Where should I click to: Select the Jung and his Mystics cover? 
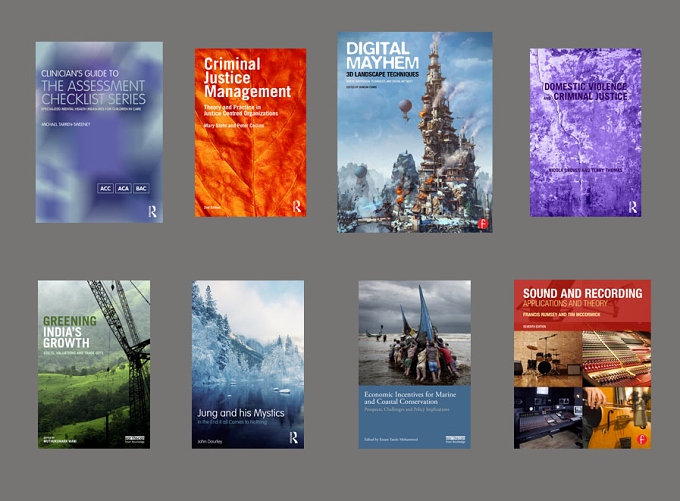click(248, 364)
